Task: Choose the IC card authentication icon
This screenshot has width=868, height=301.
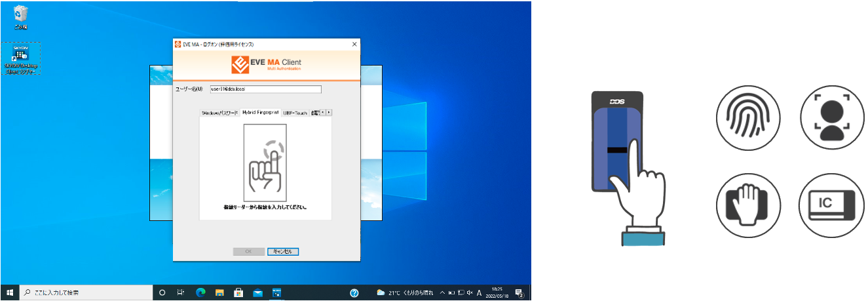Action: click(x=831, y=205)
